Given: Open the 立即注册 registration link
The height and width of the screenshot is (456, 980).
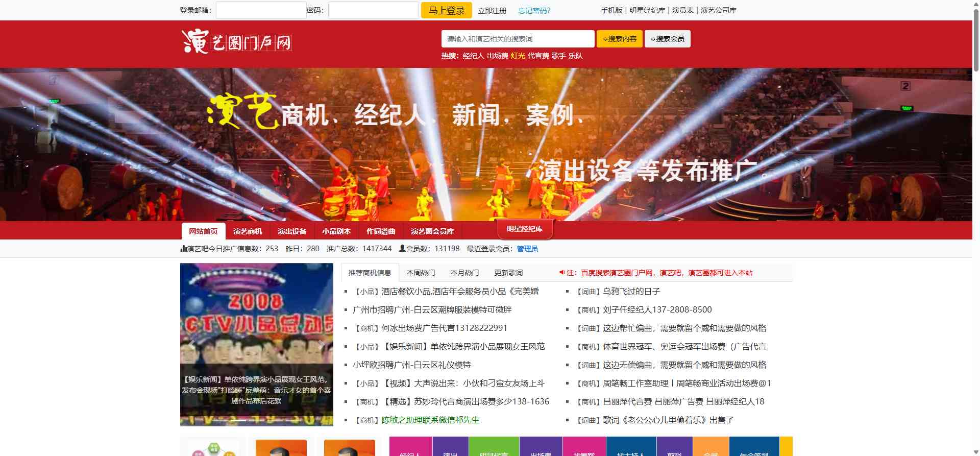Looking at the screenshot, I should 492,11.
